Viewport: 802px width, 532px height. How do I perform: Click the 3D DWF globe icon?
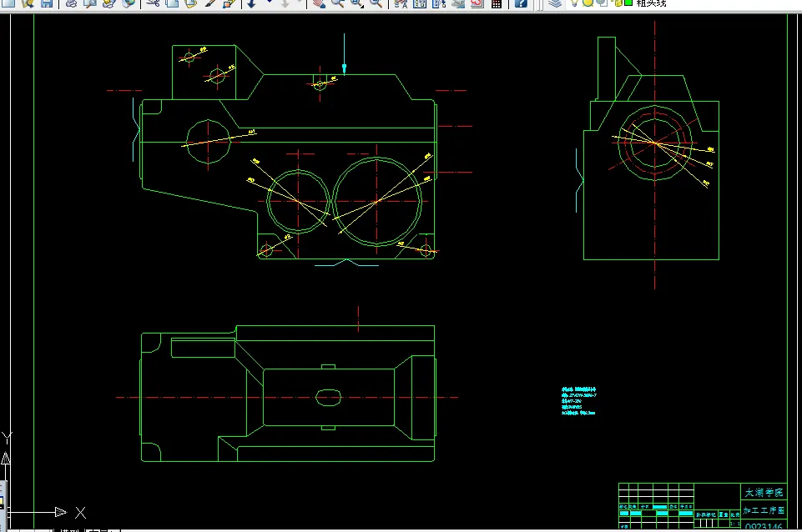(129, 3)
